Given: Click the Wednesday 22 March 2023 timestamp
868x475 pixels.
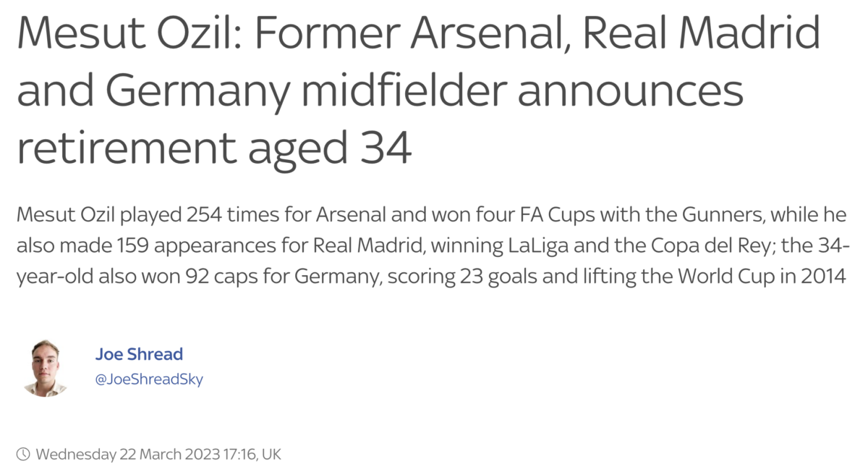Looking at the screenshot, I should [158, 455].
